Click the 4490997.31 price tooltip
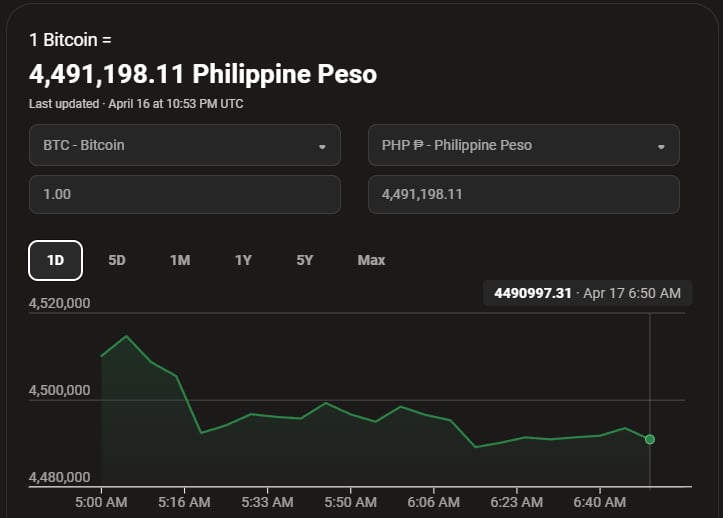 click(x=587, y=293)
